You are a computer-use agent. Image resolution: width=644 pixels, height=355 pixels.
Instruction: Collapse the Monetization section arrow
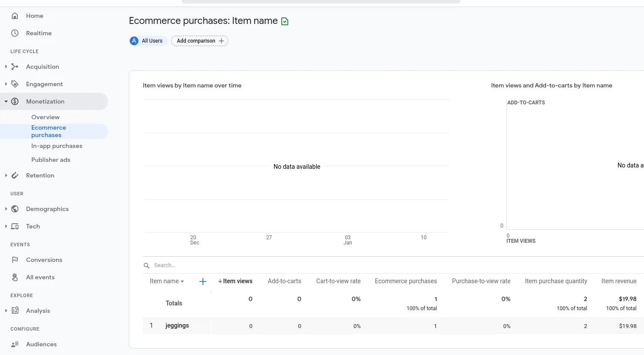[x=6, y=101]
